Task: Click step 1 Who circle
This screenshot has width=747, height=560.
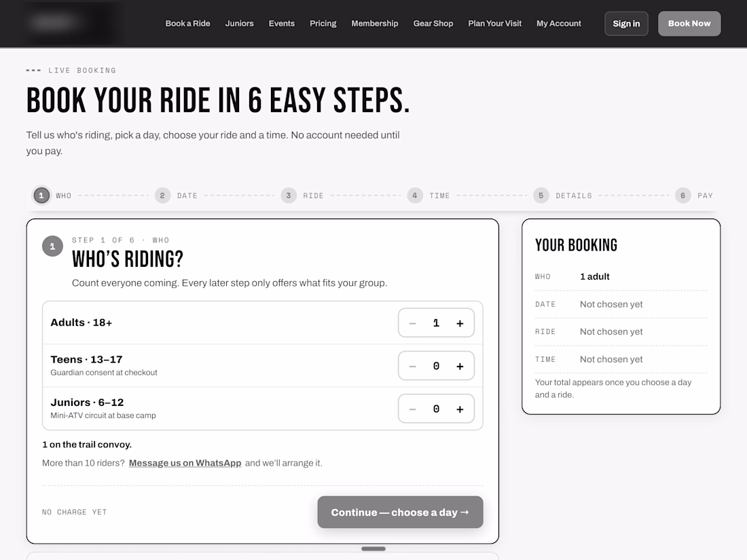Action: point(41,195)
